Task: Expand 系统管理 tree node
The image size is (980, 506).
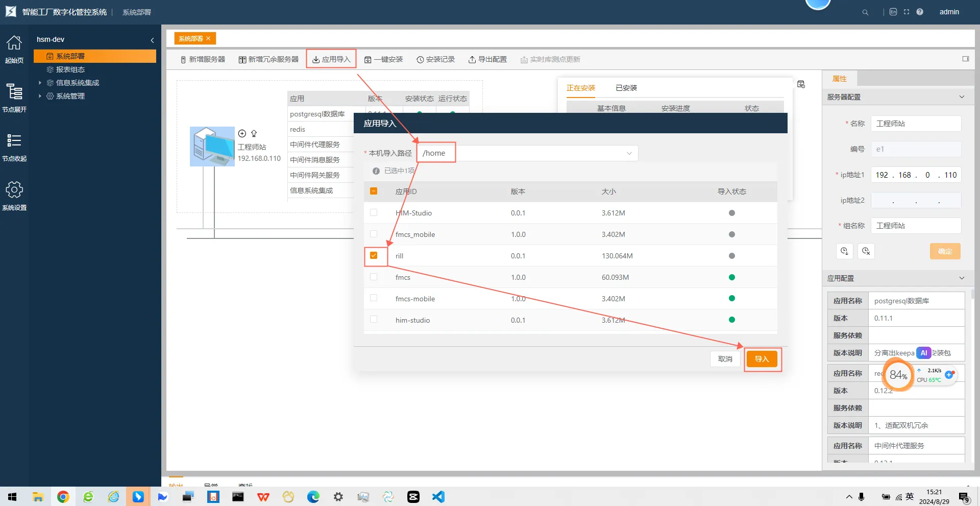Action: (x=40, y=96)
